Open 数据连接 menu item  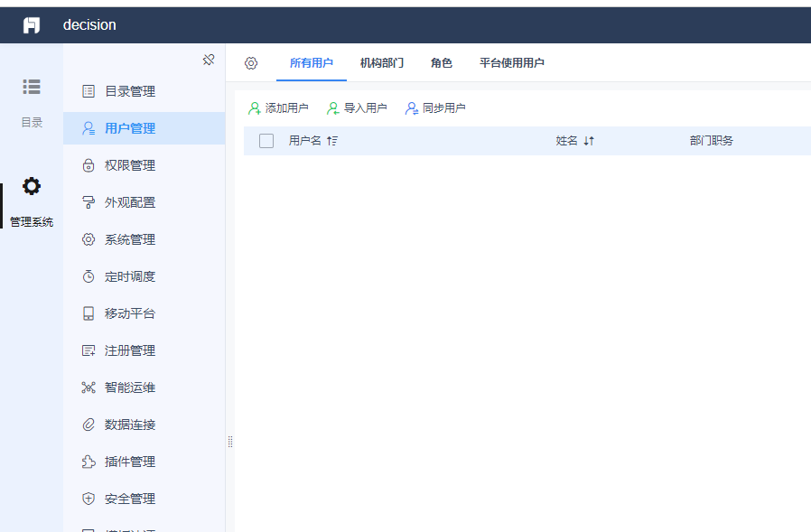pos(144,425)
